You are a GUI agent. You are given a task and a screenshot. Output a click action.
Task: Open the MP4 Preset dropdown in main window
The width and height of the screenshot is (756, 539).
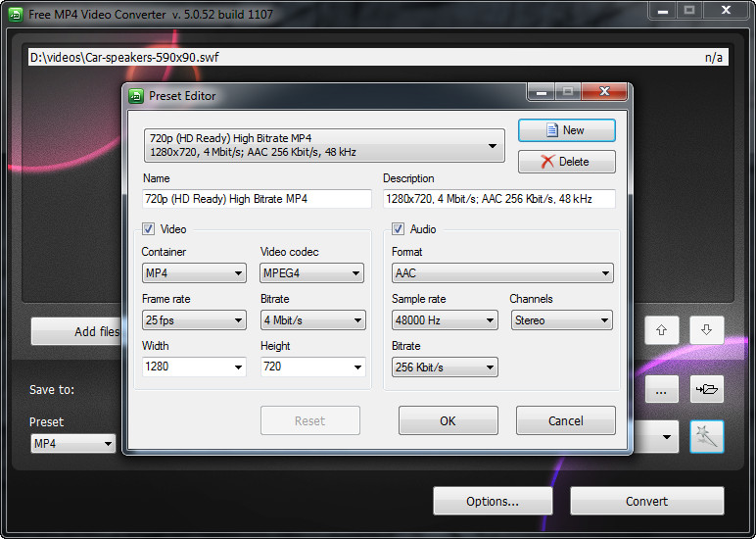[73, 444]
